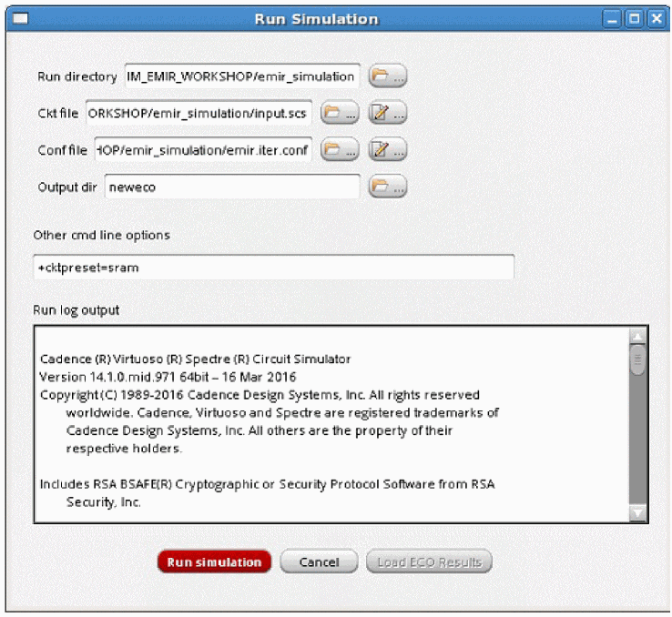Screen dimensions: 672x617
Task: Close the Run Simulation window
Action: pyautogui.click(x=657, y=19)
